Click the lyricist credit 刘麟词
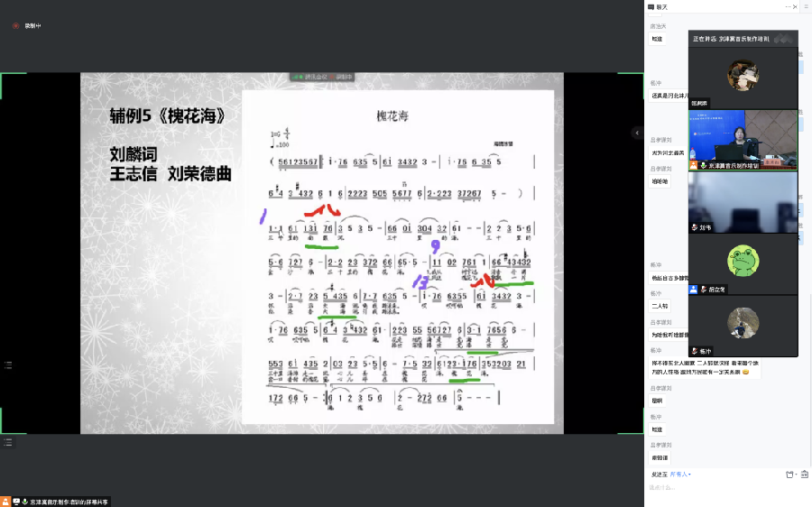The width and height of the screenshot is (812, 507). (134, 154)
